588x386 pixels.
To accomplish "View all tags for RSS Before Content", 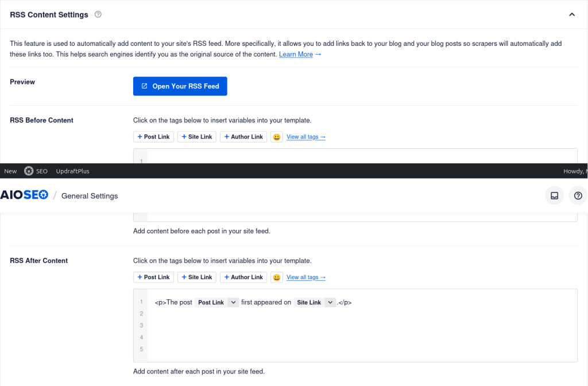I will (305, 137).
